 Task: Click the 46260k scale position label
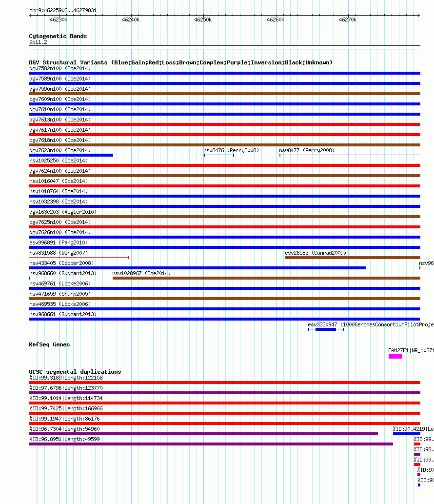pyautogui.click(x=276, y=20)
